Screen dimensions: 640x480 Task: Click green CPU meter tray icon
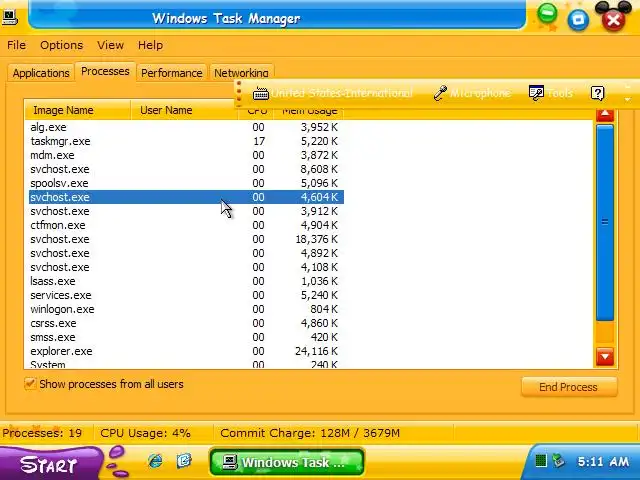(541, 461)
